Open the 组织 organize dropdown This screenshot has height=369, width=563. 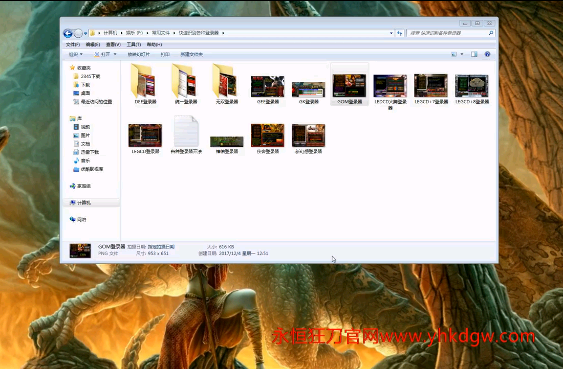(x=75, y=54)
